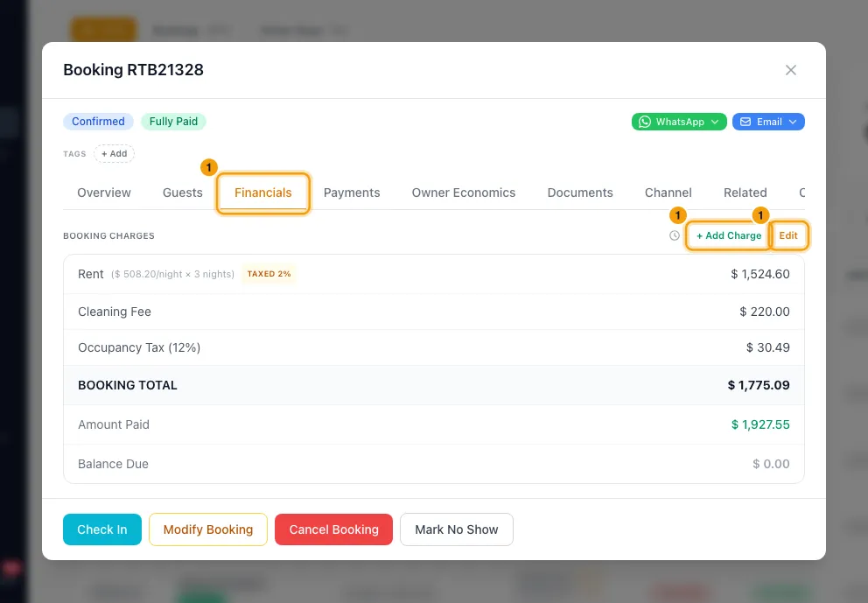The image size is (868, 603).
Task: Click the TAXED 2% badge
Action: pos(269,274)
